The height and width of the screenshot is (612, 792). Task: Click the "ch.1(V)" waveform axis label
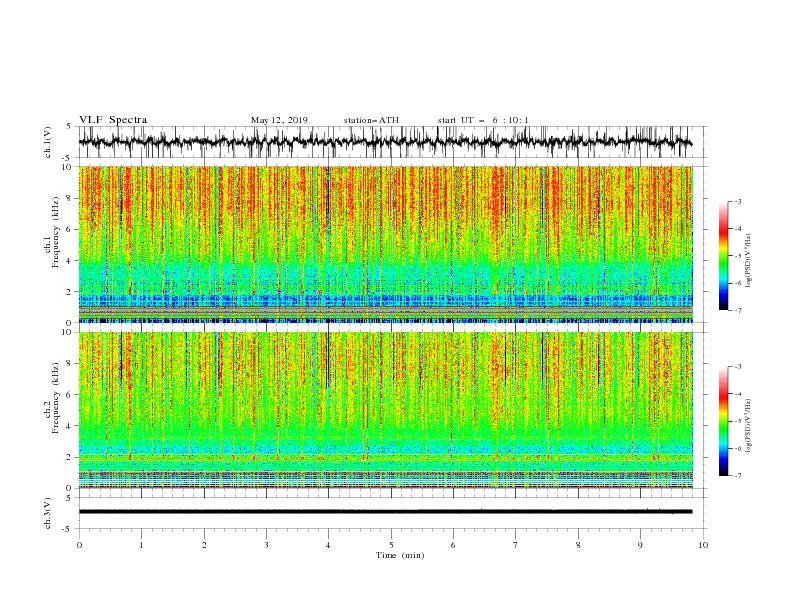click(48, 142)
